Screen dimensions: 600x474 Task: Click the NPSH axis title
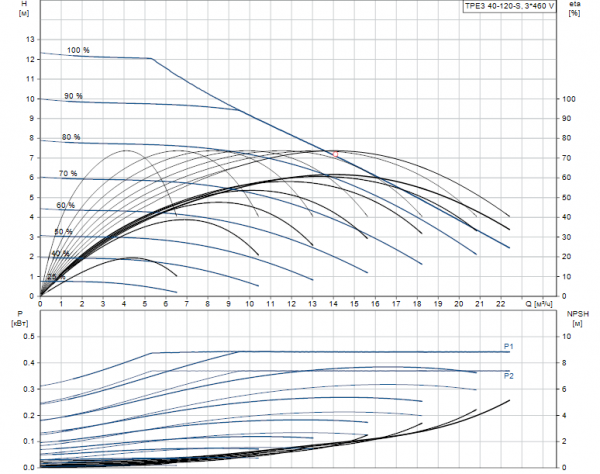578,318
